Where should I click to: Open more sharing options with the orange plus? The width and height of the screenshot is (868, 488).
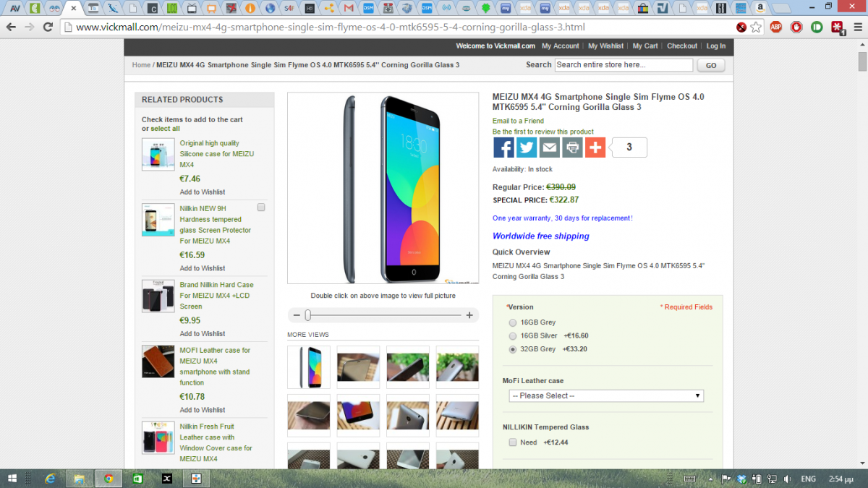(595, 147)
